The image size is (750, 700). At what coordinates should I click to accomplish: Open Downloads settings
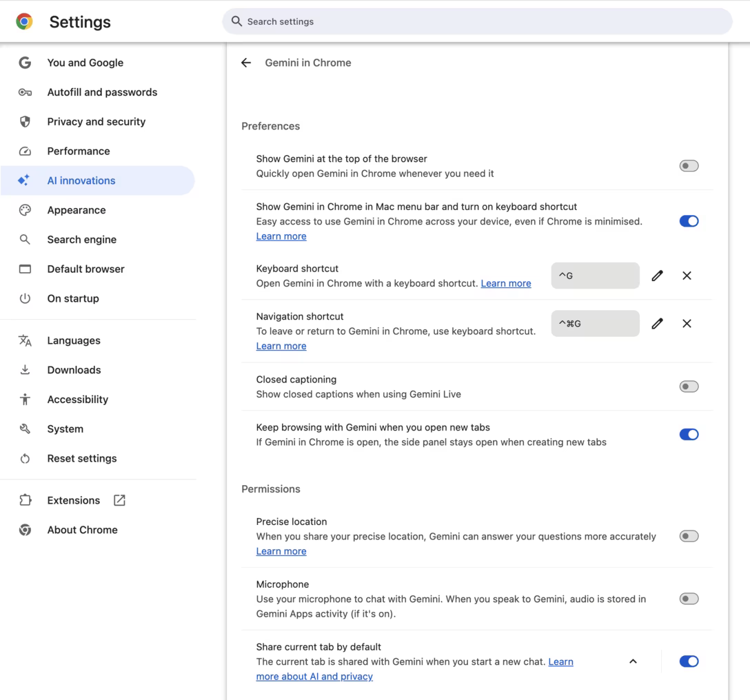coord(98,369)
